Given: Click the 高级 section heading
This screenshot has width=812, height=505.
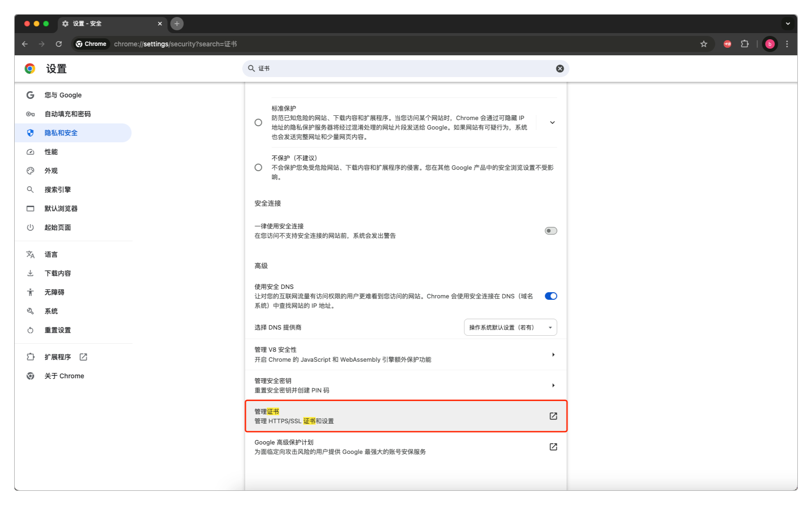Looking at the screenshot, I should (x=261, y=266).
